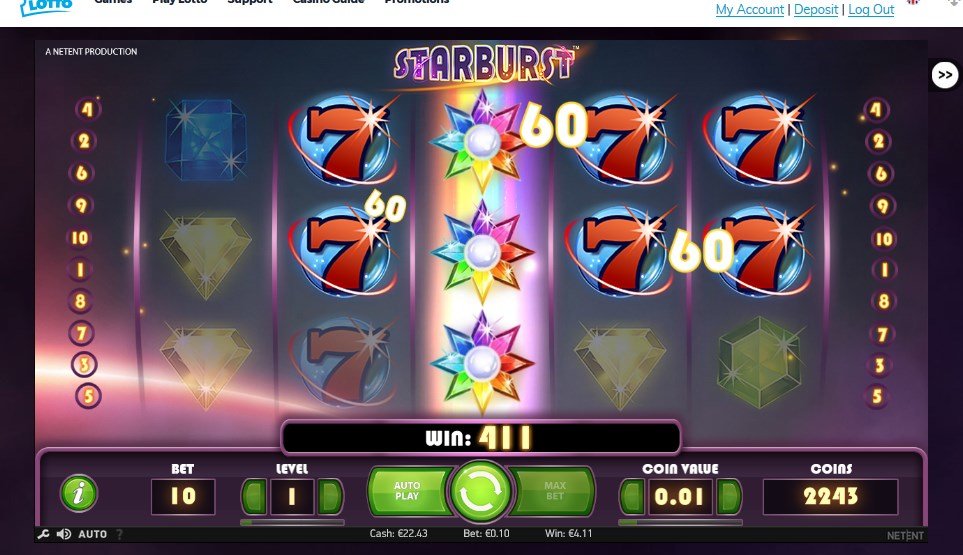Mute sound with the speaker icon
Viewport: 963px width, 555px height.
63,534
